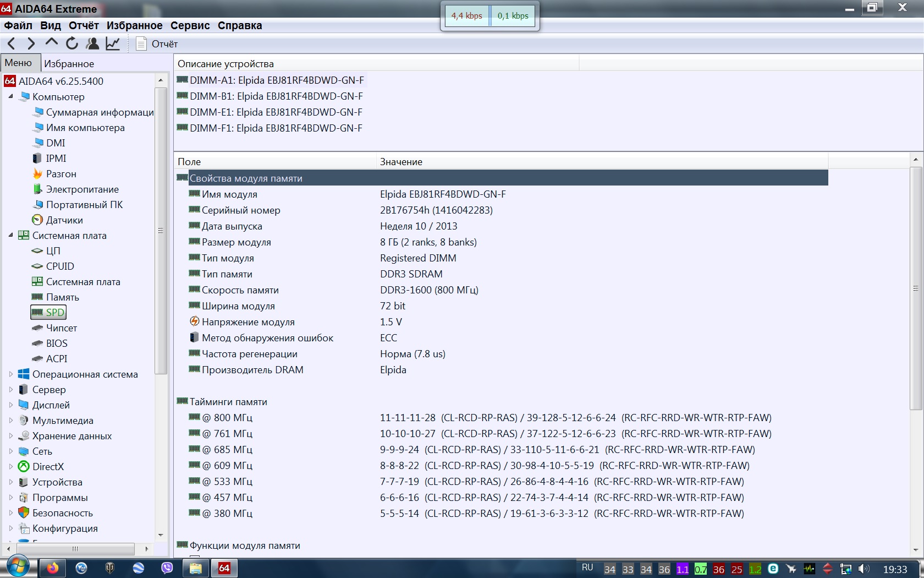Select the DMI tree item
Viewport: 924px width, 578px height.
pos(49,143)
